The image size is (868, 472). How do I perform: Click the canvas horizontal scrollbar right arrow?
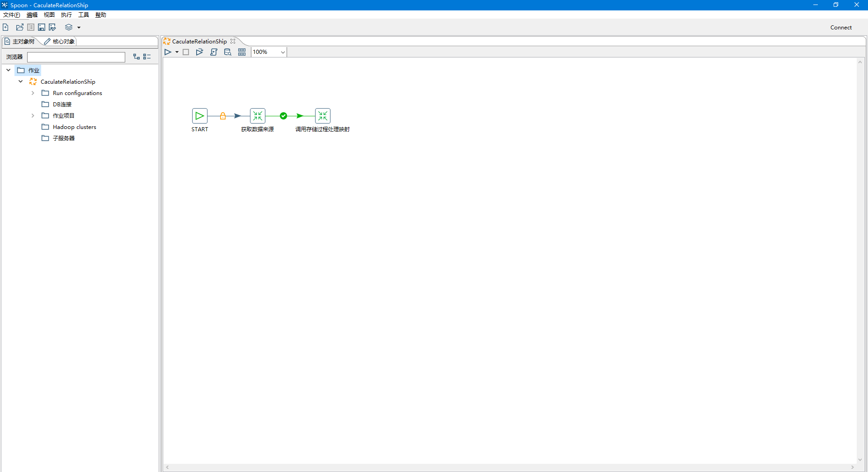853,467
